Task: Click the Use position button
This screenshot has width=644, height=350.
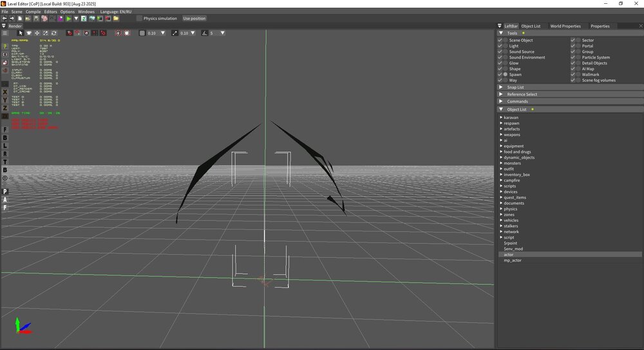Action: (x=194, y=19)
